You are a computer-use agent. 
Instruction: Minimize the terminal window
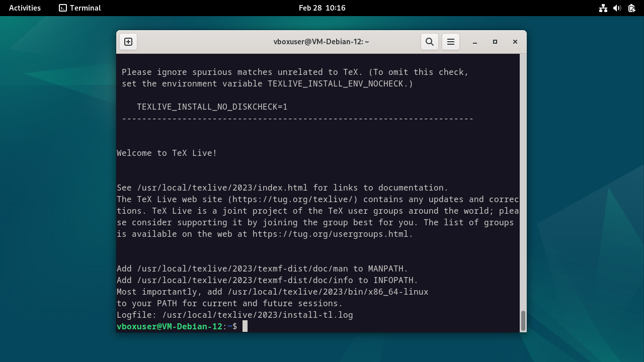click(x=474, y=42)
